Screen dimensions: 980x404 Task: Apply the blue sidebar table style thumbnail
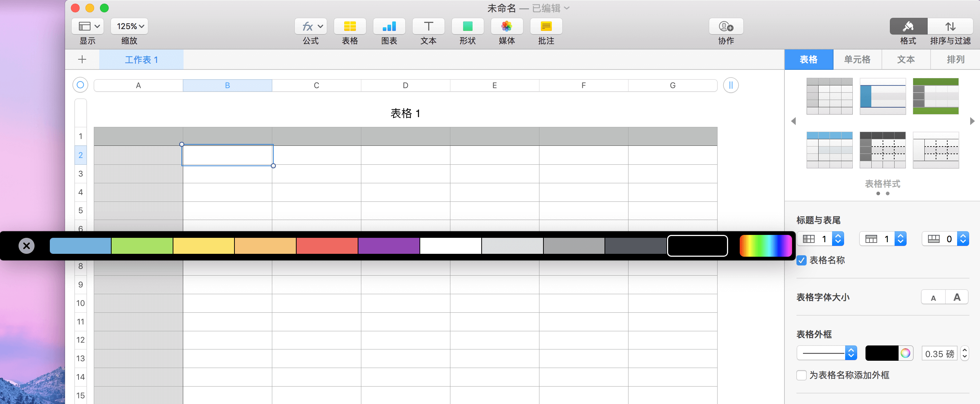pyautogui.click(x=883, y=96)
